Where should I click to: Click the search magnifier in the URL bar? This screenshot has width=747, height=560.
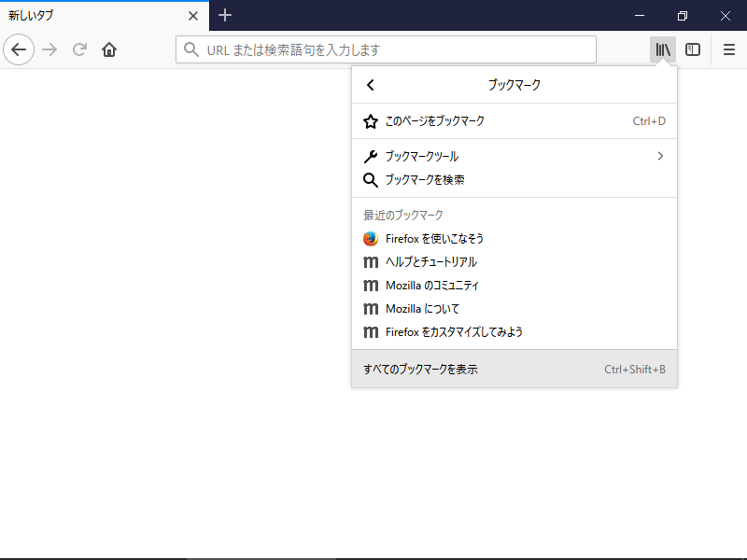click(191, 49)
